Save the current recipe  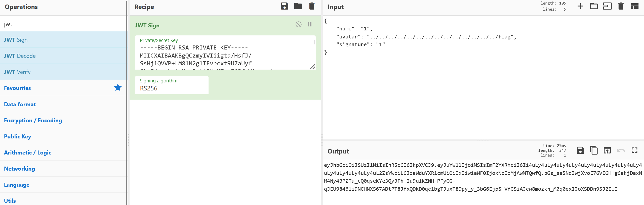pyautogui.click(x=285, y=6)
